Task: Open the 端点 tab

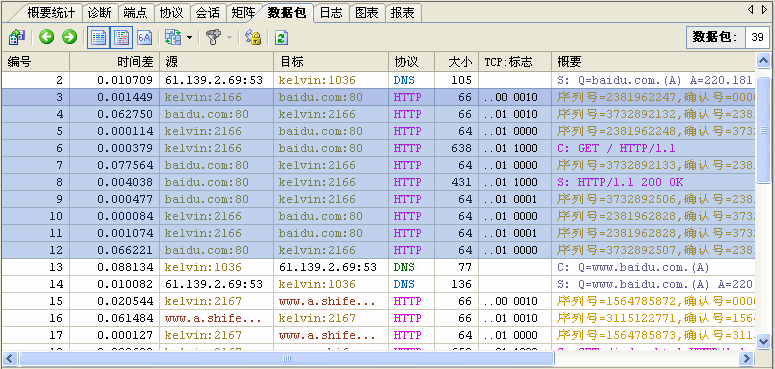Action: [x=135, y=12]
